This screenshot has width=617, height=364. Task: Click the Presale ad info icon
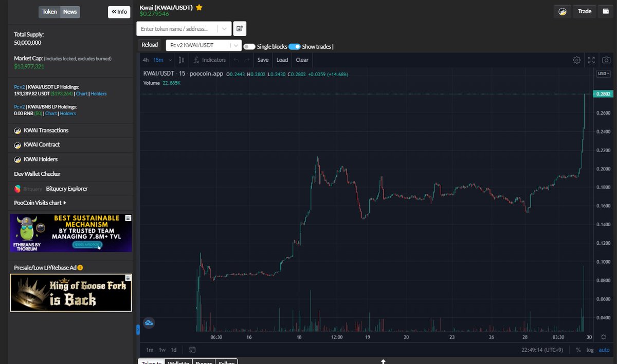point(80,268)
